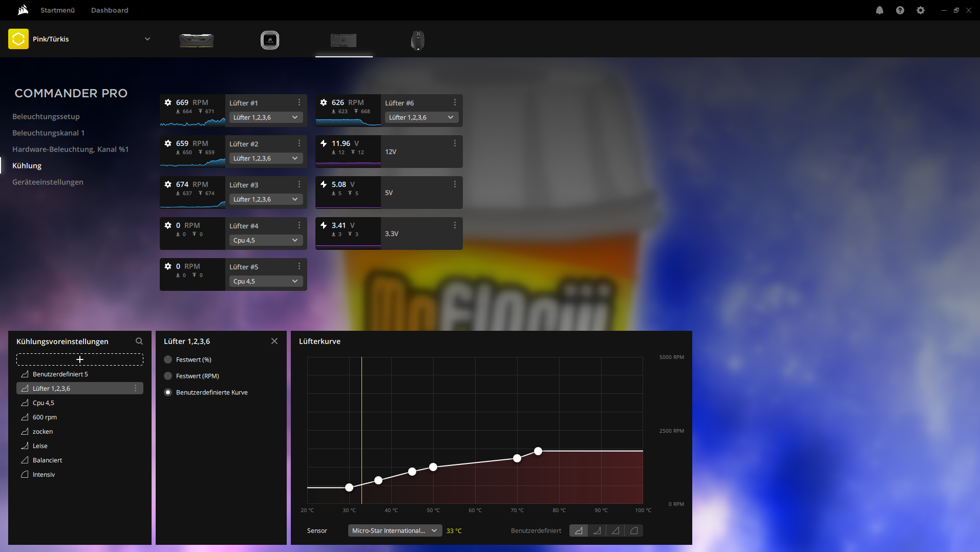Open the options menu for 12V sensor
The image size is (980, 552).
pyautogui.click(x=455, y=143)
